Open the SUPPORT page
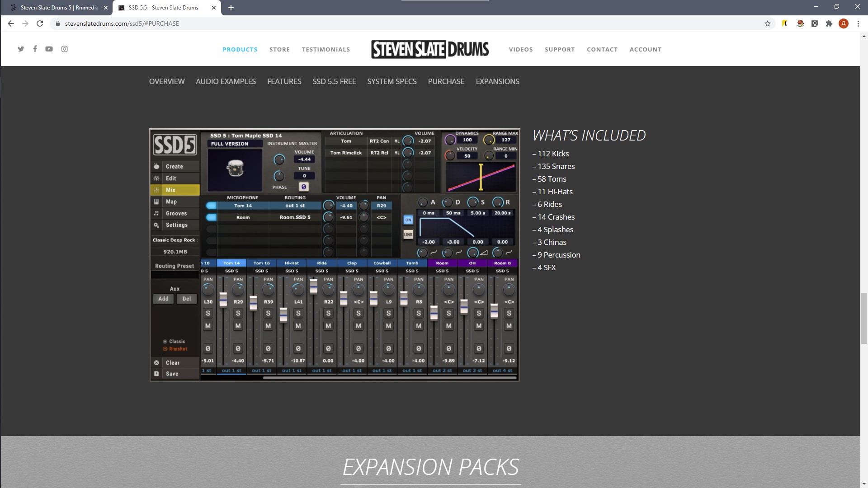868x488 pixels. pyautogui.click(x=560, y=49)
